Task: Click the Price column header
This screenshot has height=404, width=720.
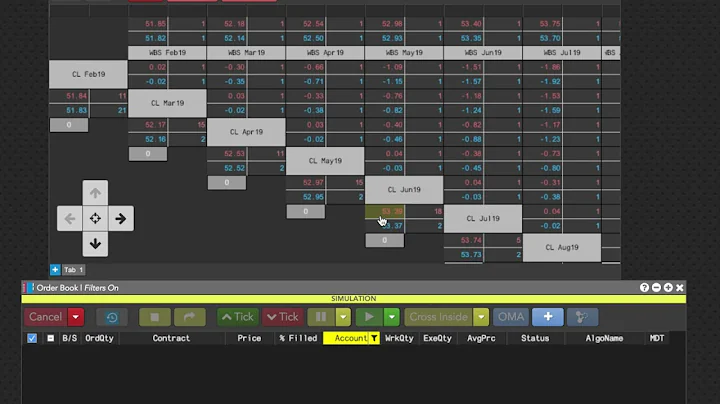Action: coord(249,338)
